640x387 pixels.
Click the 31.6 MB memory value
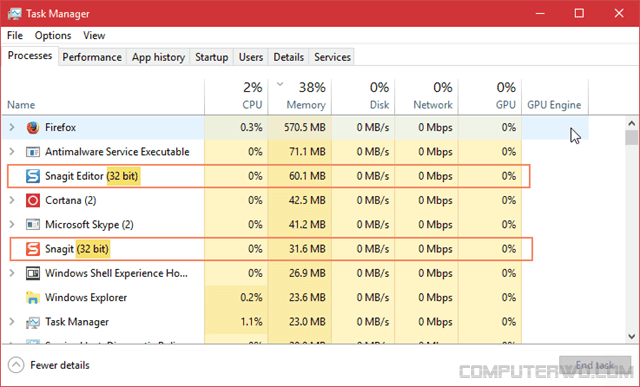(307, 249)
